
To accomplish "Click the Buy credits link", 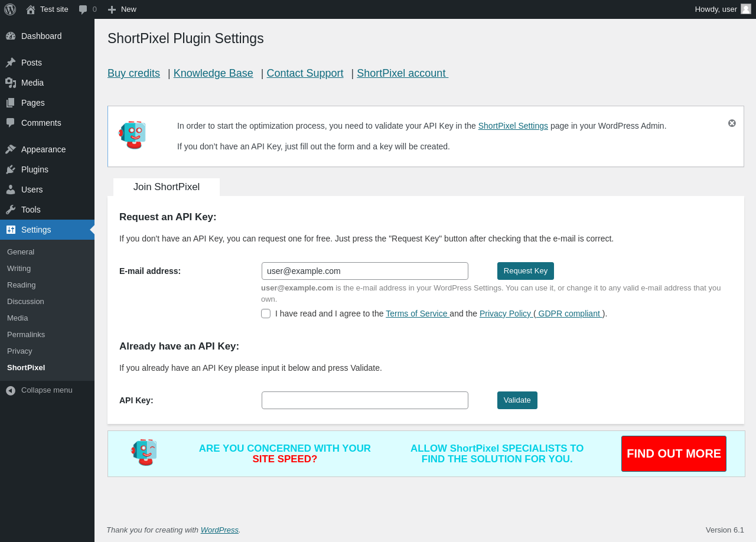I will click(133, 73).
